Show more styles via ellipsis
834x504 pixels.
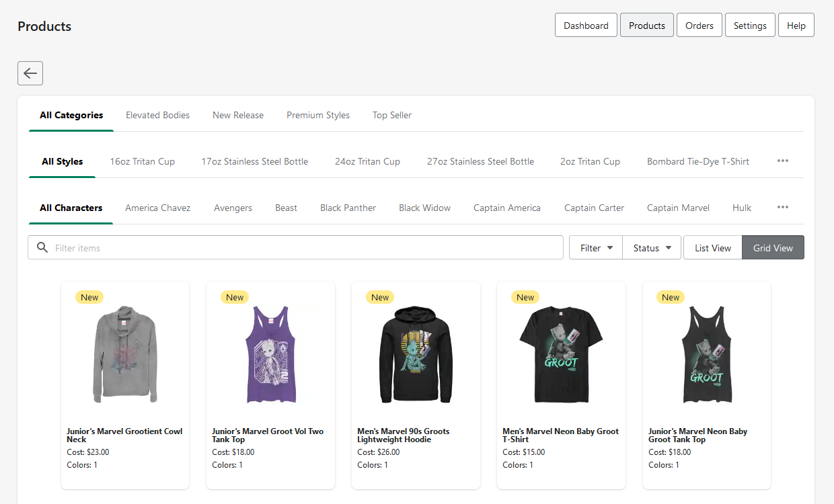click(x=783, y=161)
